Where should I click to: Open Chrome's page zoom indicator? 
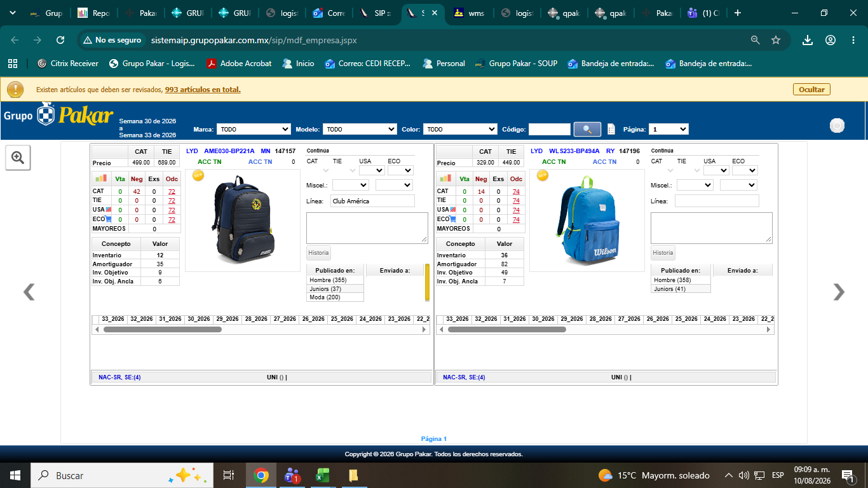pyautogui.click(x=756, y=40)
